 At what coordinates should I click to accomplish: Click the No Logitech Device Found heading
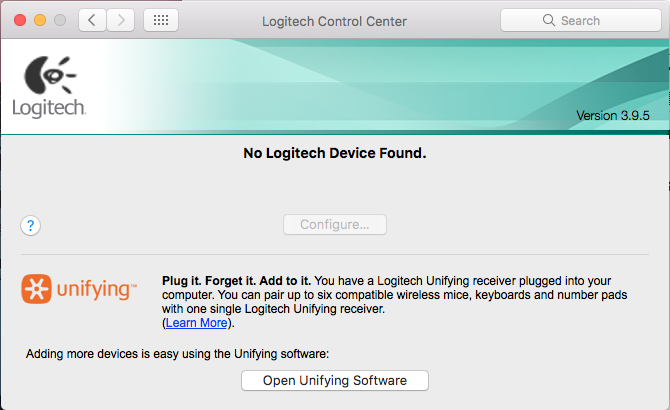pyautogui.click(x=335, y=154)
